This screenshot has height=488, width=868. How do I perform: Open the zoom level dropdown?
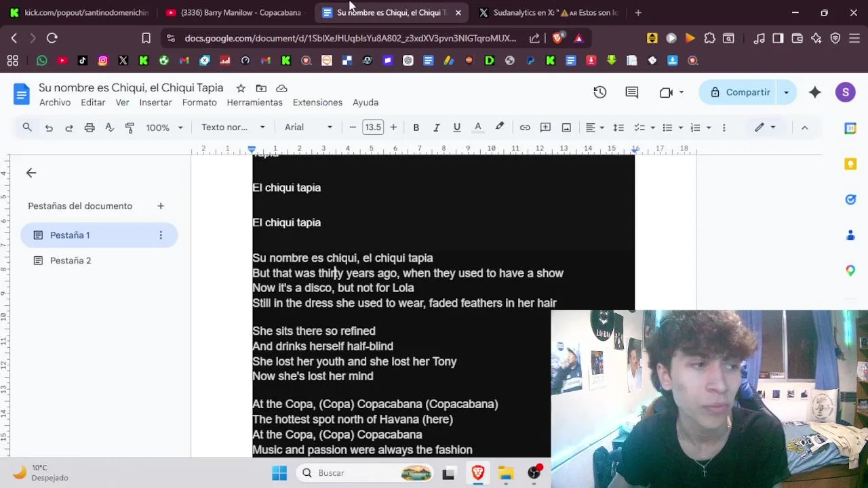point(165,127)
